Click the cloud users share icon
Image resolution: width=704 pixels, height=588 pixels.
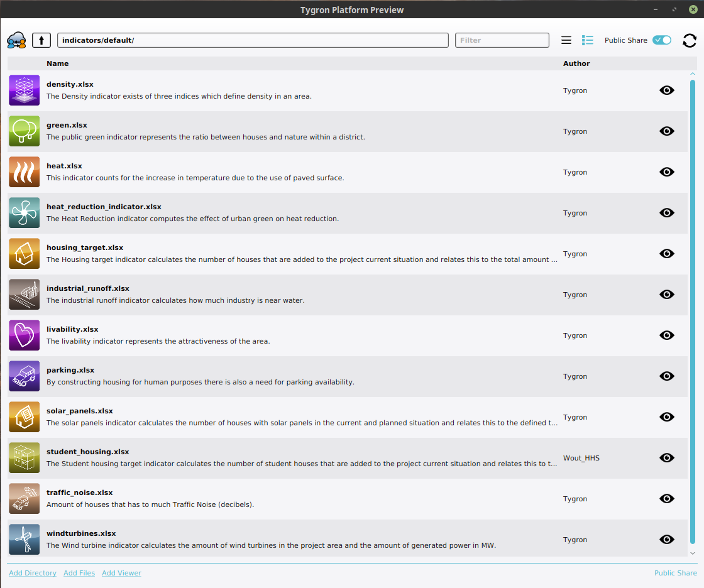(x=16, y=40)
